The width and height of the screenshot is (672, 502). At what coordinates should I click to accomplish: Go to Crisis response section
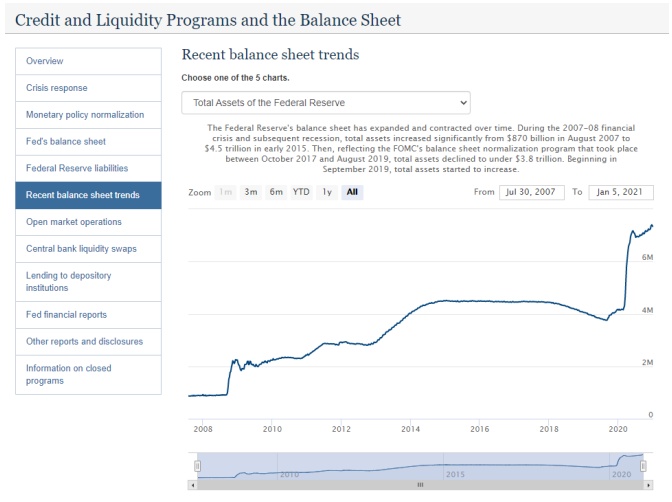(x=88, y=88)
